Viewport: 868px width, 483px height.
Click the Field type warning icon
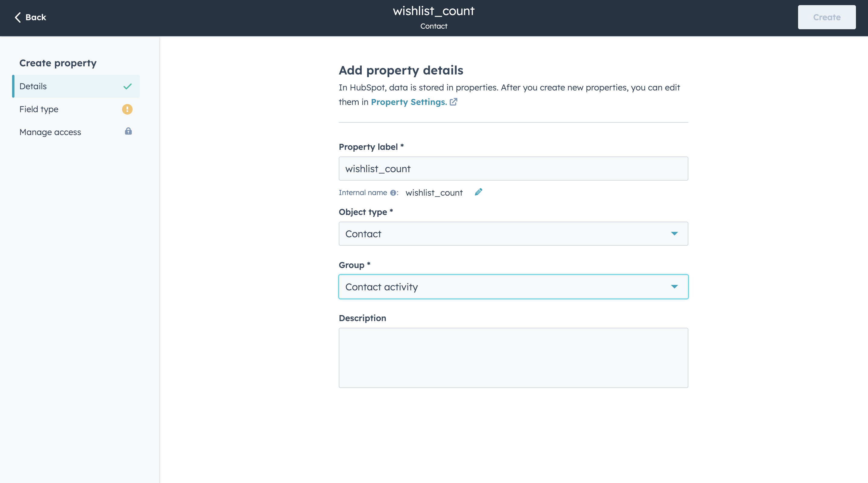(127, 109)
